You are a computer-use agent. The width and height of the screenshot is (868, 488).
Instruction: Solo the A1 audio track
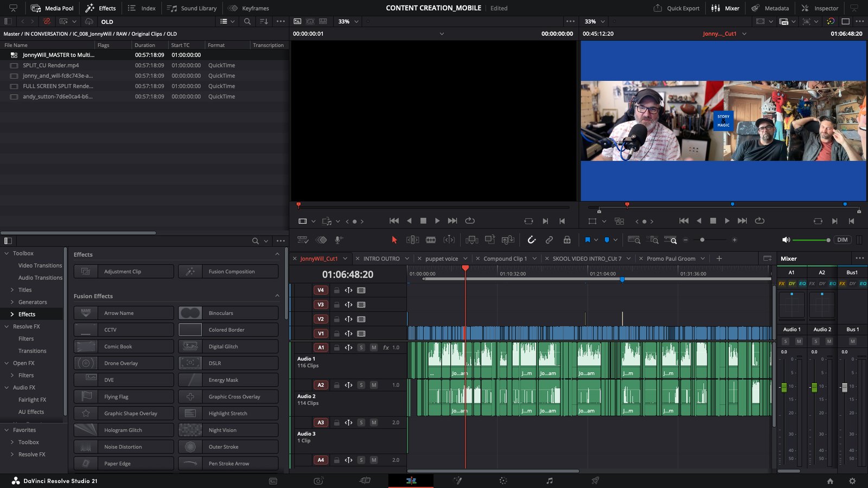[361, 348]
